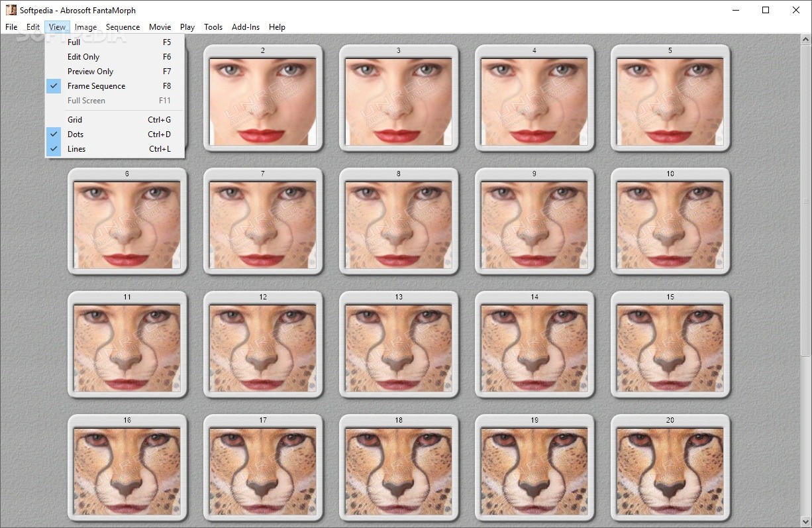Open the Edit menu

[x=33, y=27]
